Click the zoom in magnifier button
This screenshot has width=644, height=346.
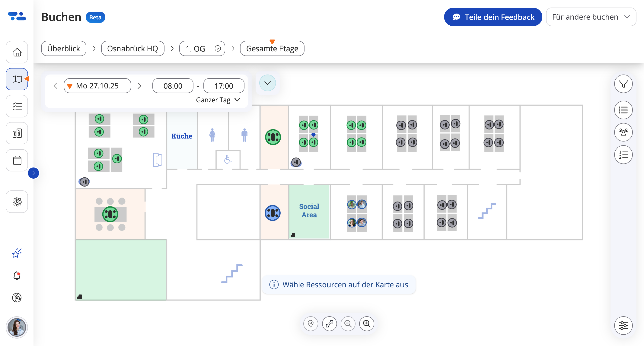[367, 324]
